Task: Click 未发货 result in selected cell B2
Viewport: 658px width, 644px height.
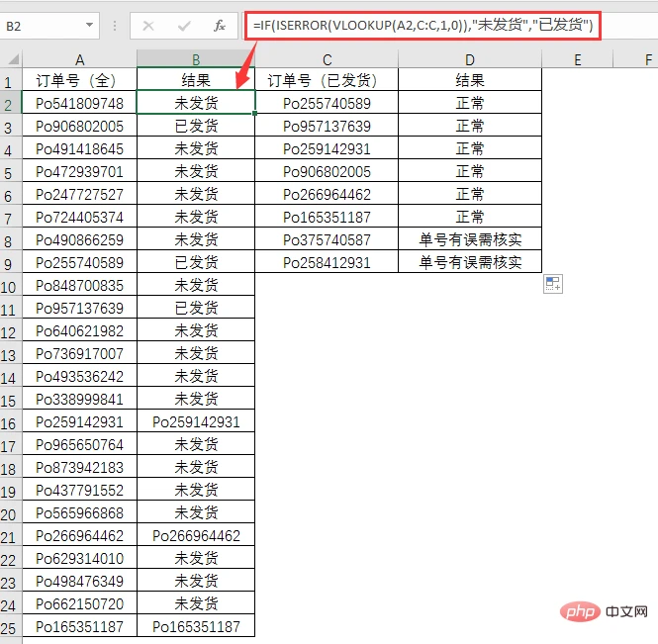Action: (x=196, y=103)
